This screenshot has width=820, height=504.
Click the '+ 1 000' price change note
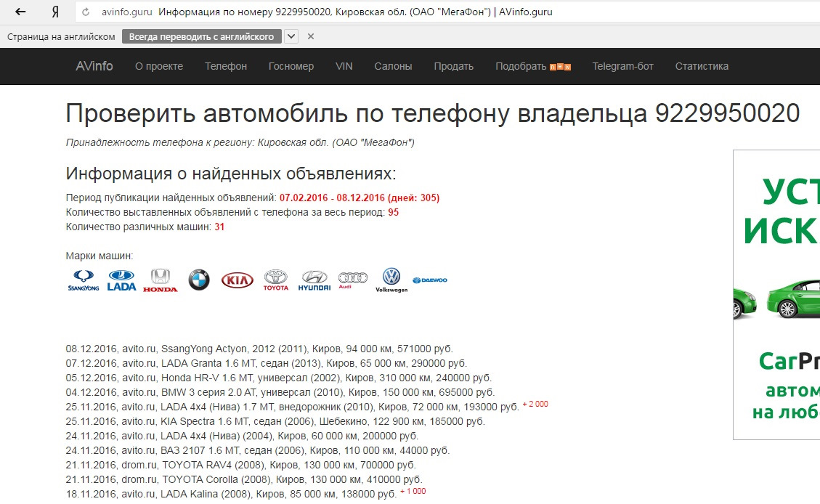[413, 492]
